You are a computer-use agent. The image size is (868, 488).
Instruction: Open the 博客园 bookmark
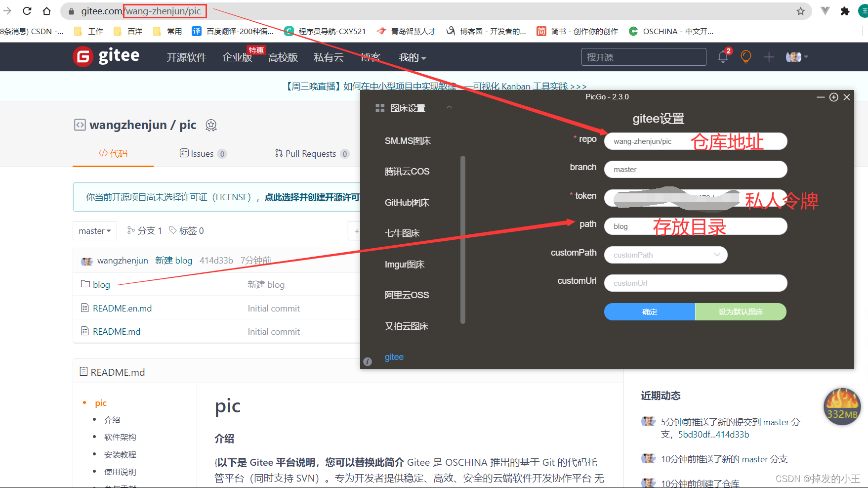click(x=486, y=31)
